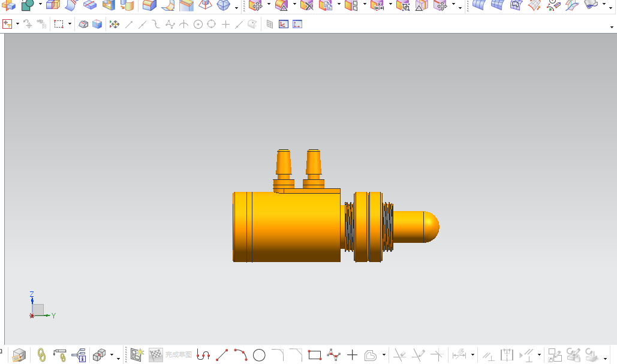Select the Studio Spline sketch tool

(333, 356)
